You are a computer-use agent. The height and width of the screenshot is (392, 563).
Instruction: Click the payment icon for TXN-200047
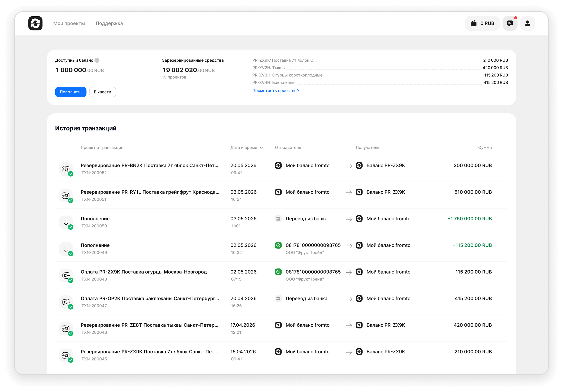pos(66,302)
